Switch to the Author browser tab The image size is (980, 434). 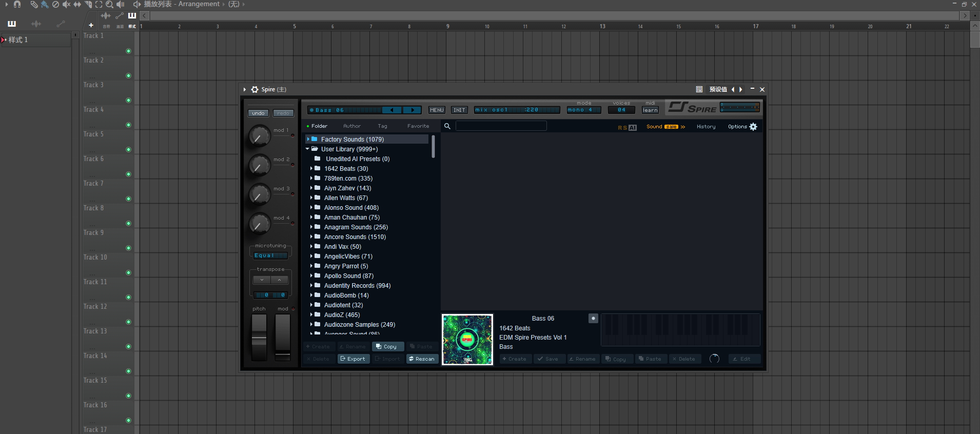click(x=351, y=126)
